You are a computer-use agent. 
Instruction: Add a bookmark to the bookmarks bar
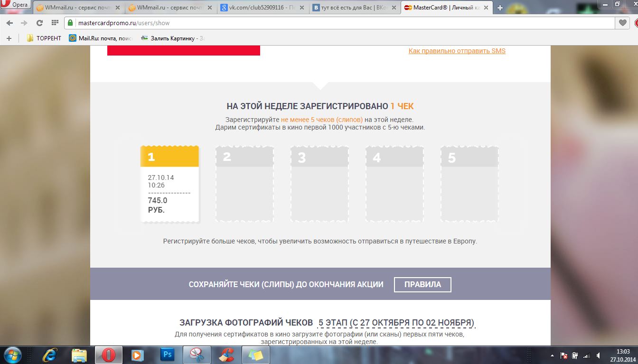9,38
